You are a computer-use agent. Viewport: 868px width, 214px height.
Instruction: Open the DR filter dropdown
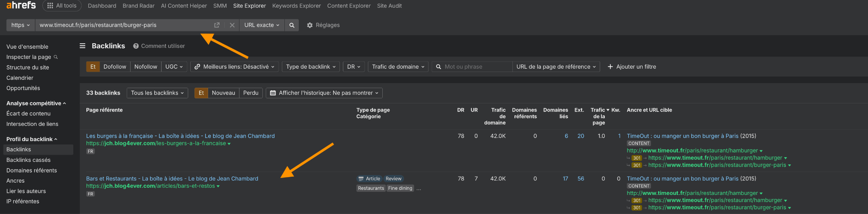click(354, 67)
